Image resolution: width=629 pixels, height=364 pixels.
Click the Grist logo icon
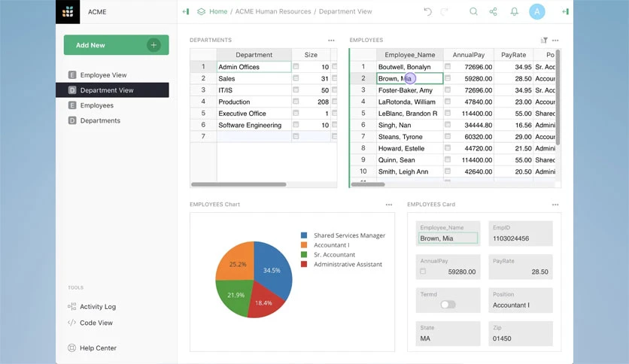(x=68, y=11)
